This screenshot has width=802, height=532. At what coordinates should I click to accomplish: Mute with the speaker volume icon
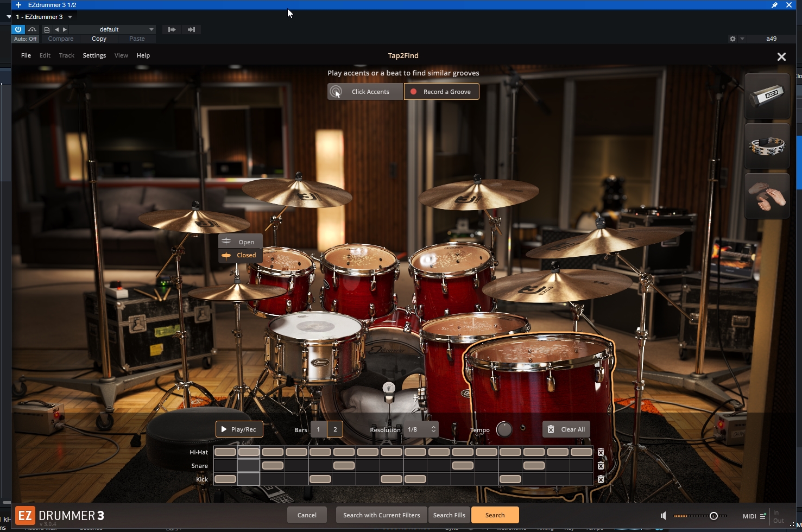663,516
